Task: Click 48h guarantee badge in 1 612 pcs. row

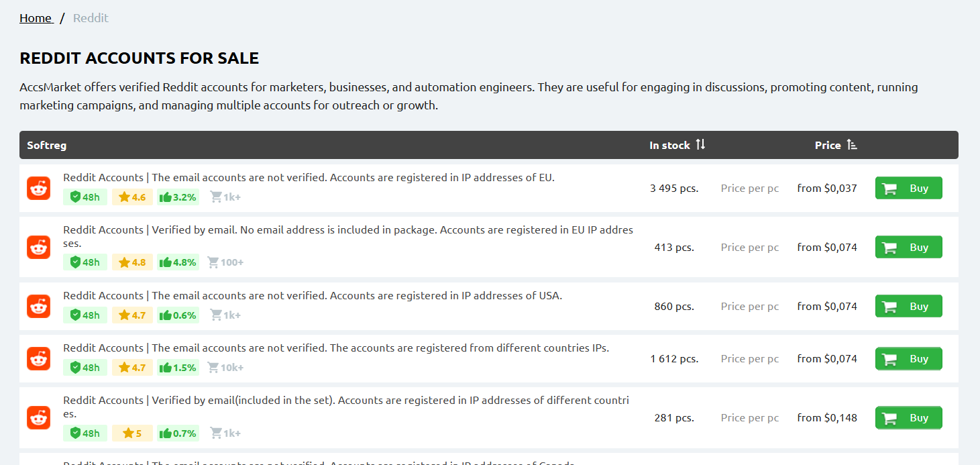Action: click(85, 367)
